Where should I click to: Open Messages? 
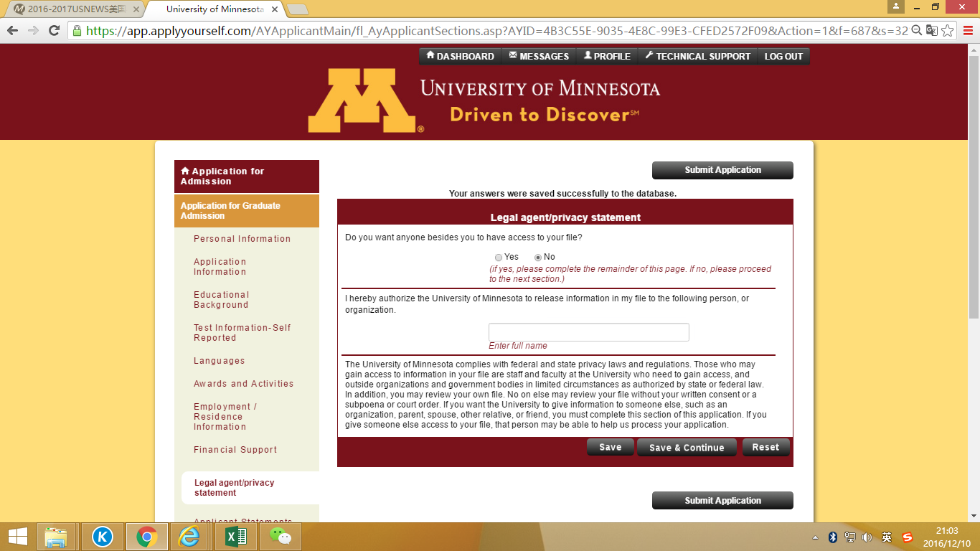click(540, 56)
